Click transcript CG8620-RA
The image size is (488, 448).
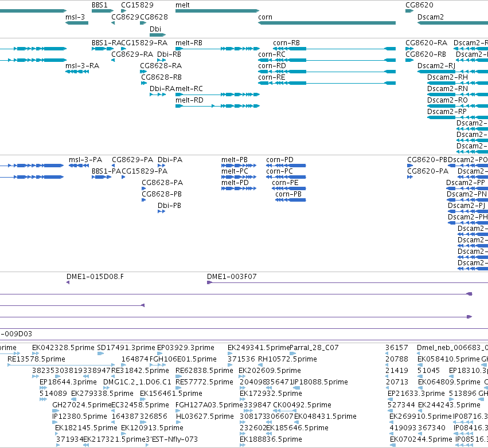pos(409,49)
